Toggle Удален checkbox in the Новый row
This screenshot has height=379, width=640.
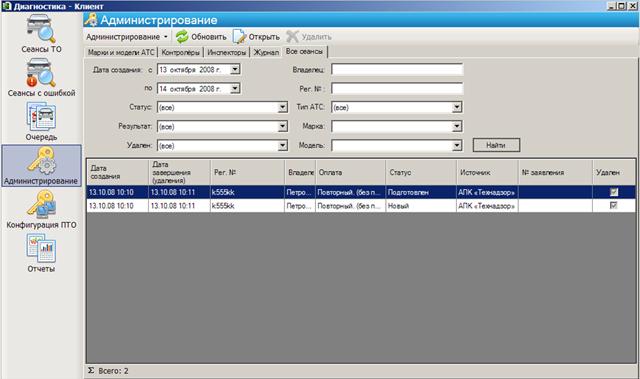[x=613, y=206]
